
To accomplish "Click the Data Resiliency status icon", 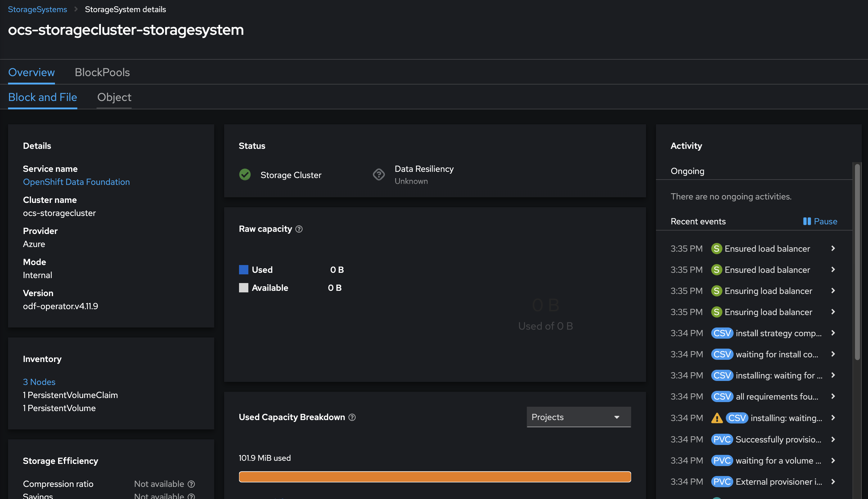I will coord(379,174).
